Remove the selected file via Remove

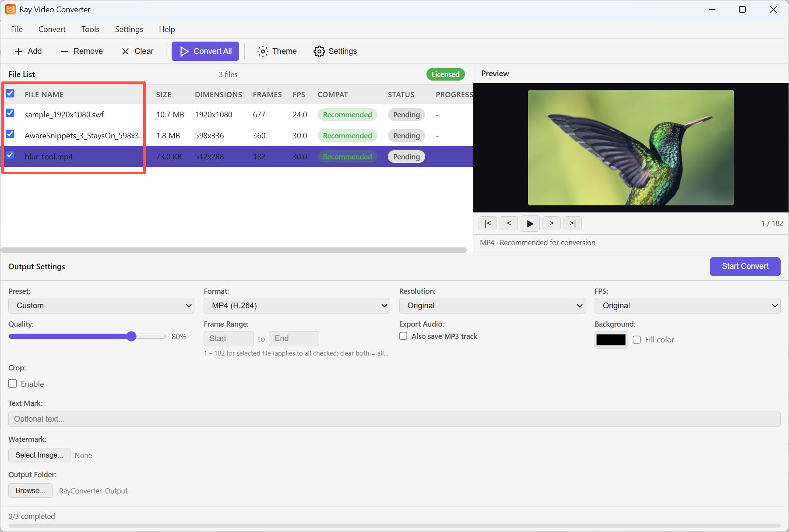(x=82, y=51)
